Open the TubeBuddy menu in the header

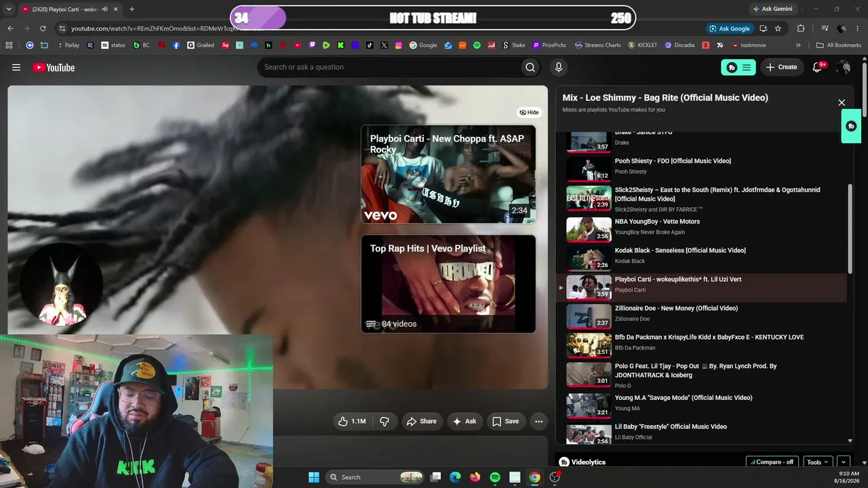[x=738, y=67]
